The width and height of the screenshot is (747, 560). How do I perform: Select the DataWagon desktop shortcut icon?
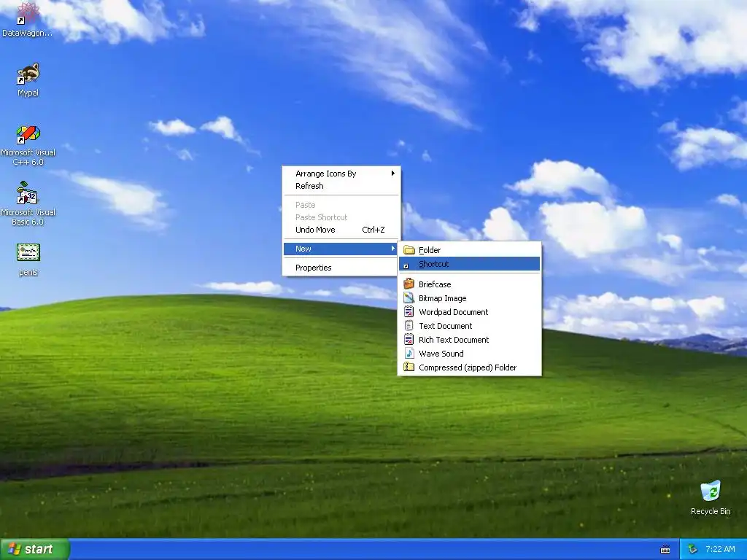pyautogui.click(x=28, y=13)
